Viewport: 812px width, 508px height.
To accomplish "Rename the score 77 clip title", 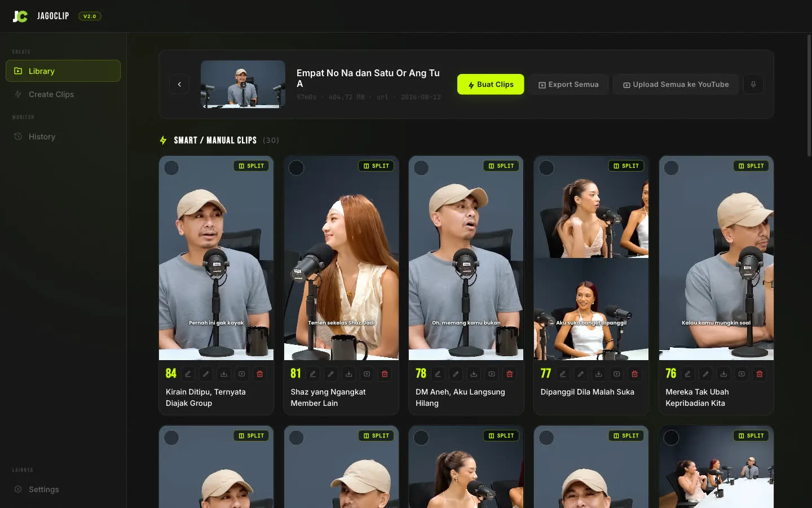I will pyautogui.click(x=563, y=374).
